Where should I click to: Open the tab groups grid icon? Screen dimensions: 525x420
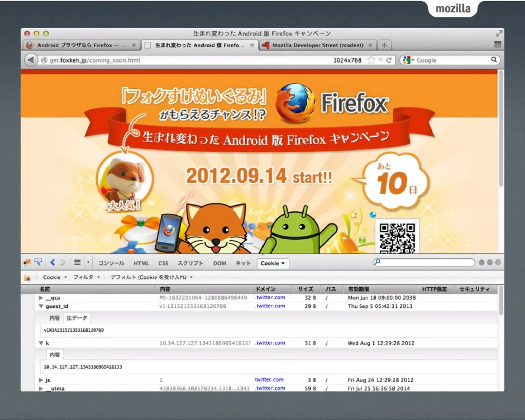coord(498,45)
